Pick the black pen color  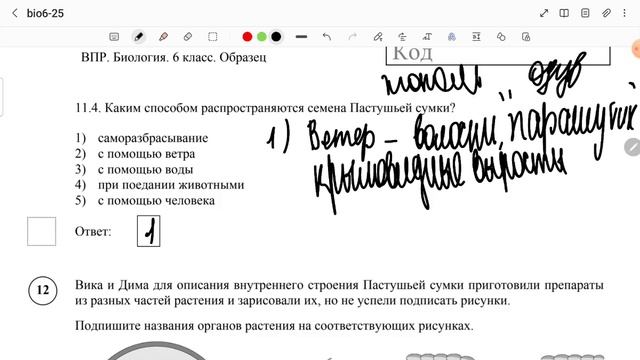276,37
